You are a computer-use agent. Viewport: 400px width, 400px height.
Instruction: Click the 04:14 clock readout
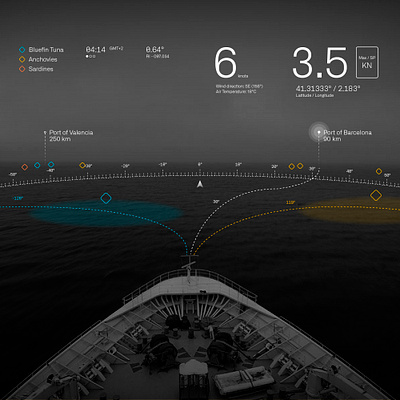[96, 50]
